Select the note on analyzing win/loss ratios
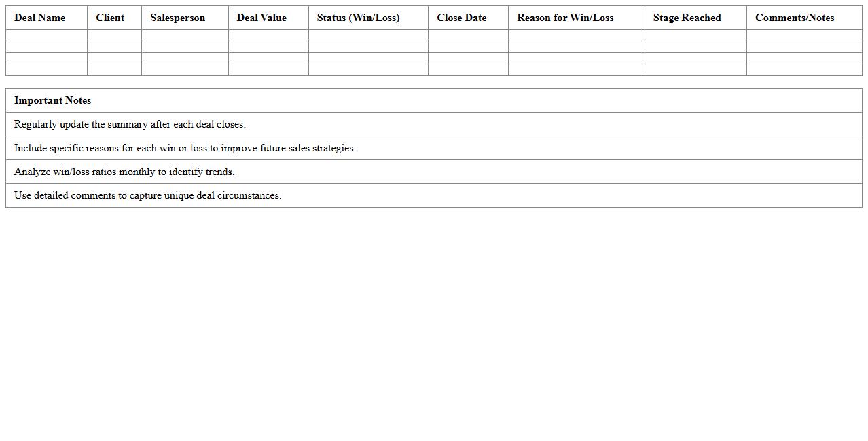Screen dimensions: 868x441 click(x=124, y=172)
